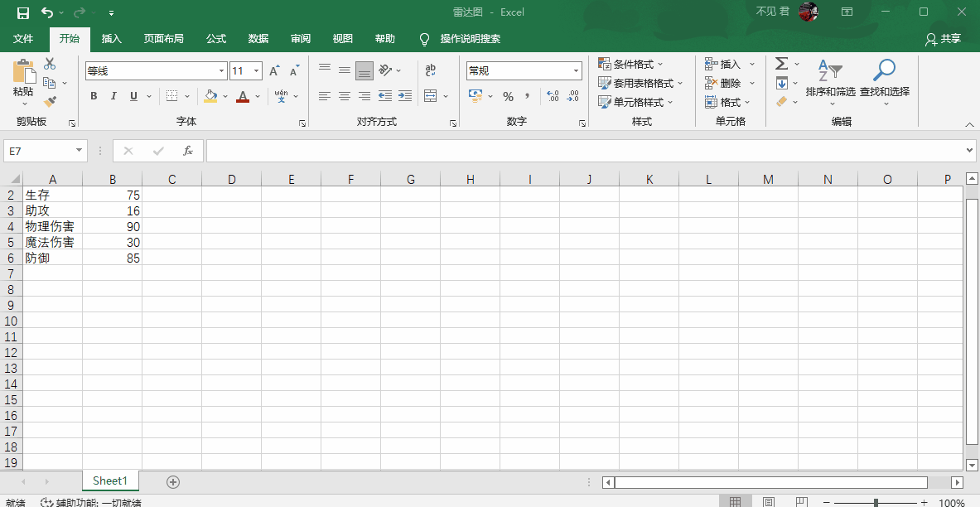Viewport: 980px width, 507px height.
Task: Open the 文件 tab
Action: coord(23,39)
